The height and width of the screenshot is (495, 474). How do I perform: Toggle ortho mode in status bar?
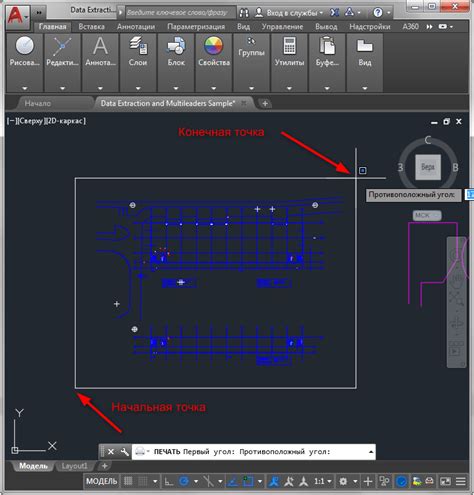point(169,481)
